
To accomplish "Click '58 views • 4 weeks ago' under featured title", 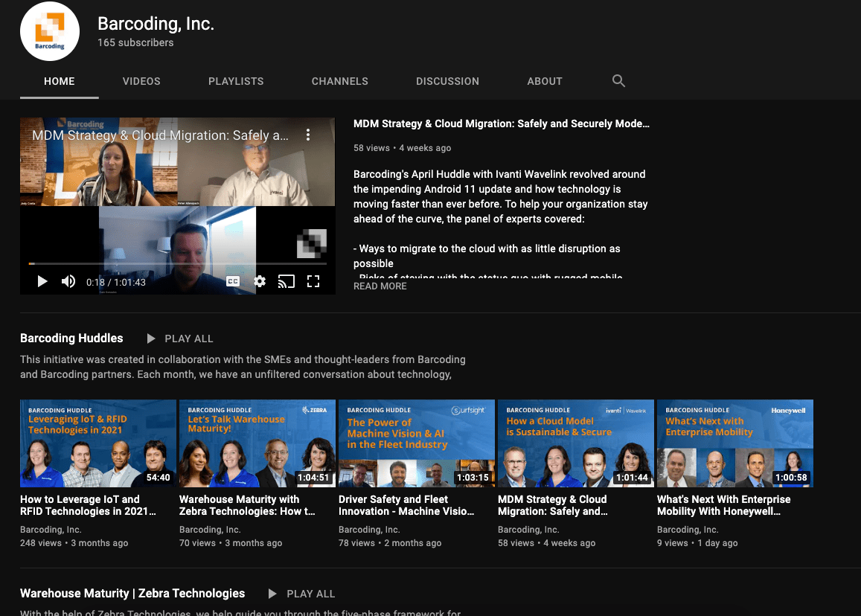I will point(402,148).
